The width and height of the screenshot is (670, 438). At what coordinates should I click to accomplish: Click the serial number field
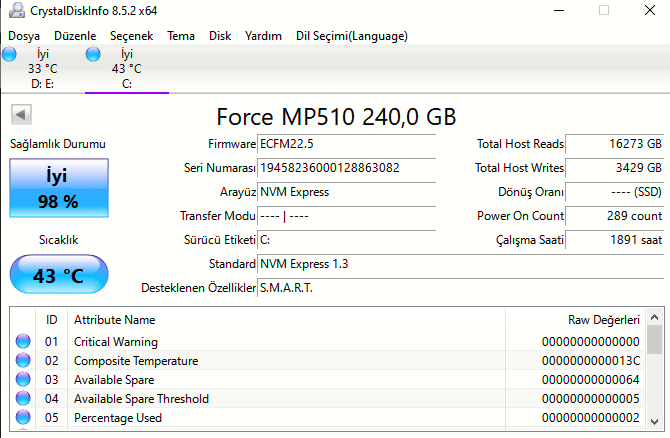pos(346,167)
